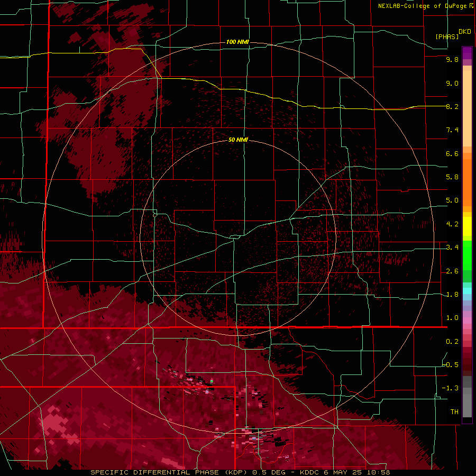Select the 3.4 scale label
Screen dimensions: 476x476
[452, 248]
